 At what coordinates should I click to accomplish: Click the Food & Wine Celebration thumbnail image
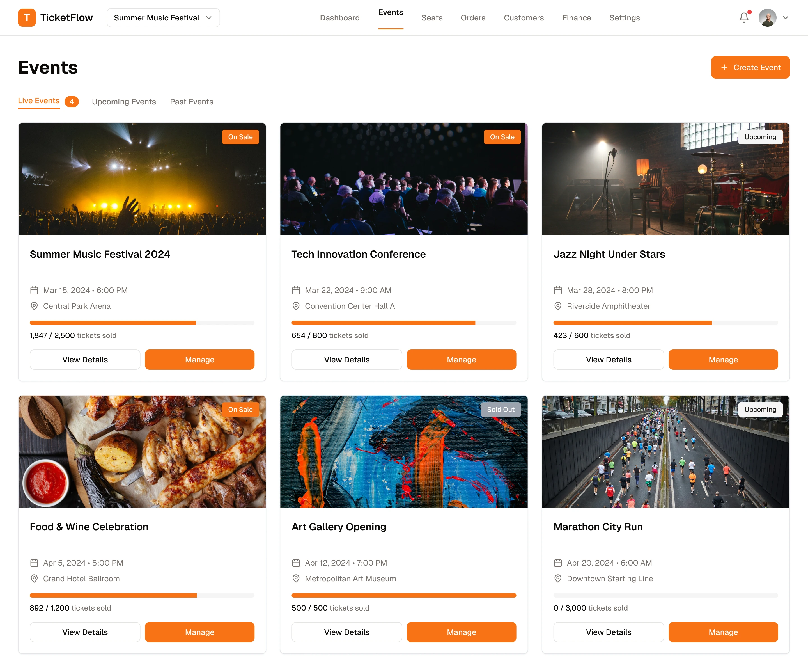[x=142, y=451]
